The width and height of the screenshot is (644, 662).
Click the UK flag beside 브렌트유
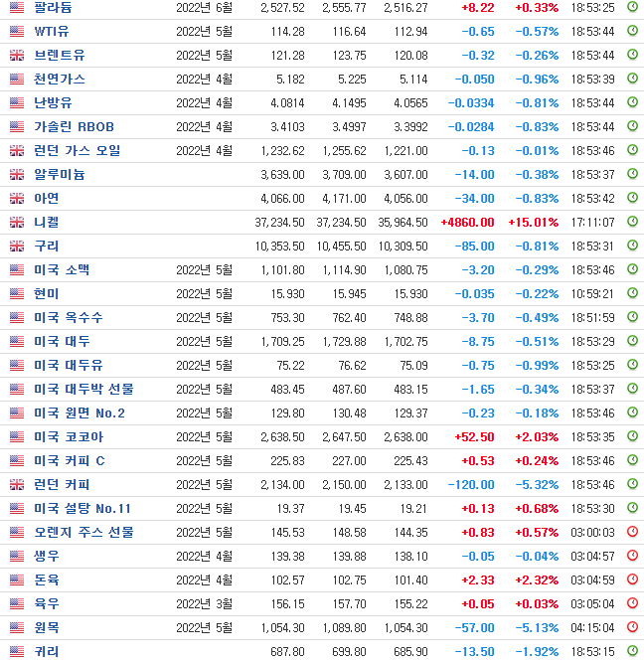(17, 56)
